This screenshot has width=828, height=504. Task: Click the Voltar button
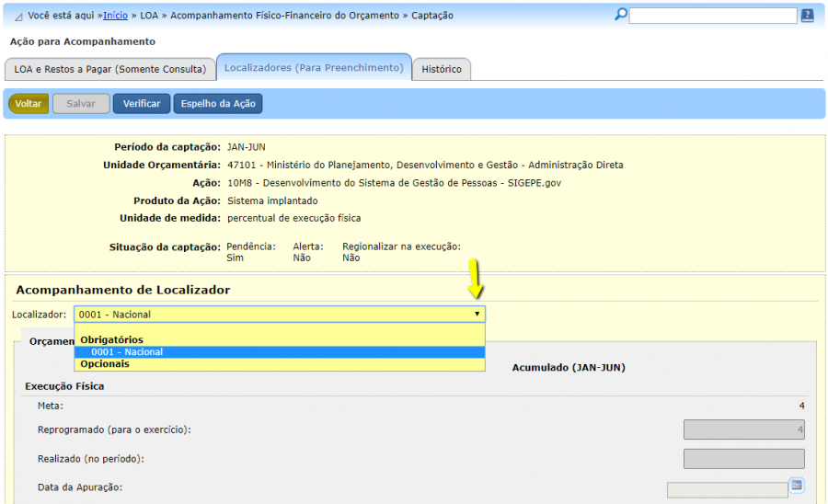point(28,103)
